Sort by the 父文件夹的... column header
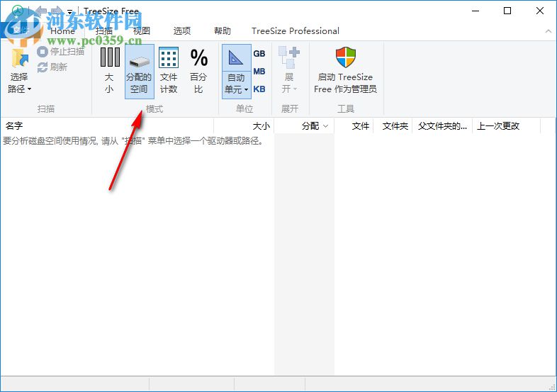The height and width of the screenshot is (392, 557). (x=442, y=125)
